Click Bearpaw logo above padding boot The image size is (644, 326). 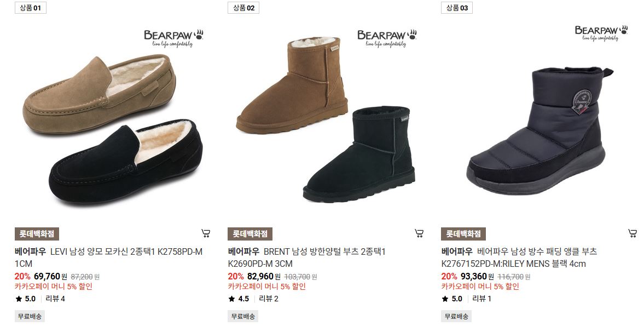tap(601, 33)
